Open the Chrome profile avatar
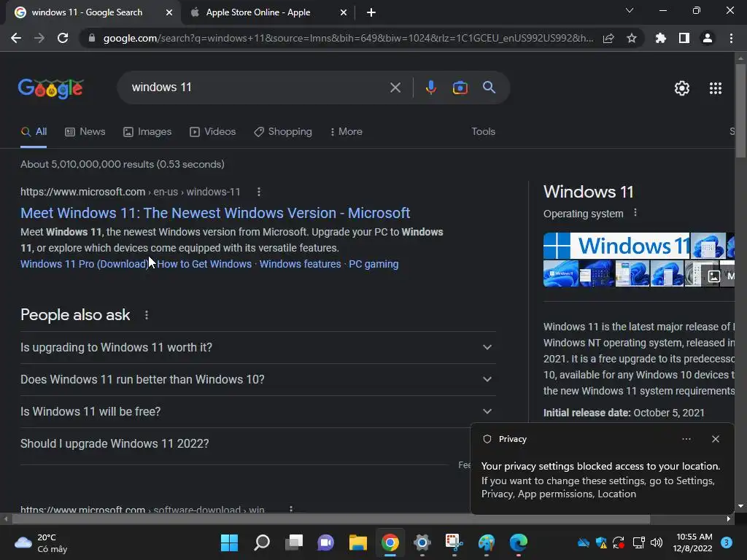 click(708, 38)
